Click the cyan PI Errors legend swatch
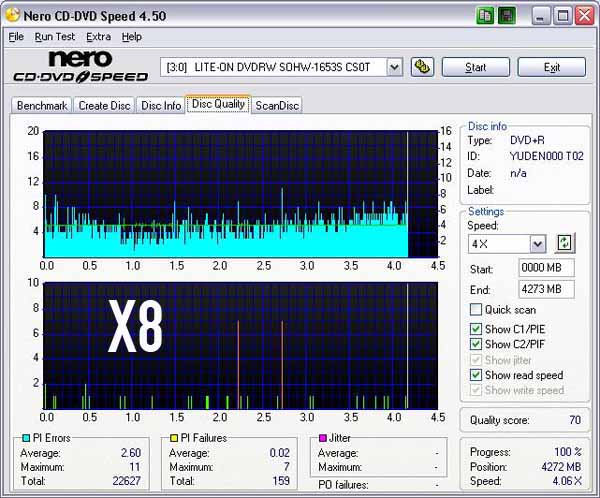Screen dimensions: 600x498 pyautogui.click(x=26, y=438)
